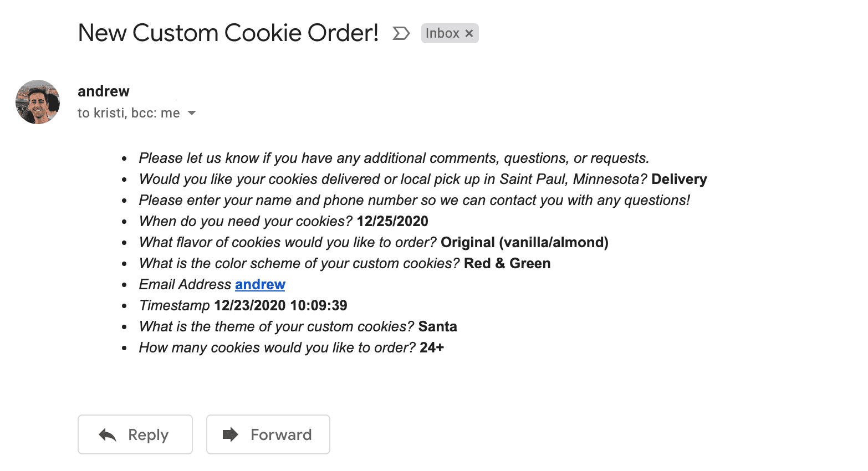Open the andrew email address link
868x471 pixels.
260,284
